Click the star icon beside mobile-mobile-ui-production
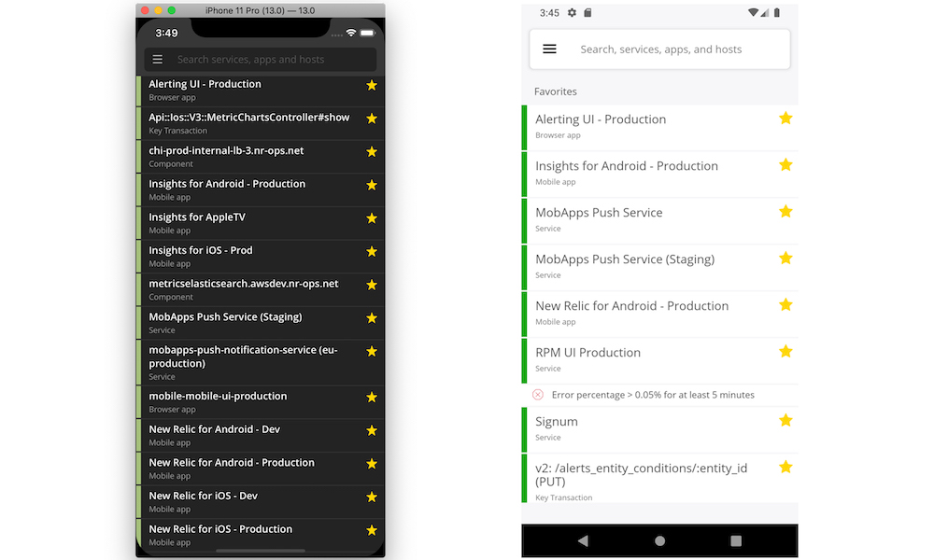Screen dimensions: 934x560 pos(372,397)
